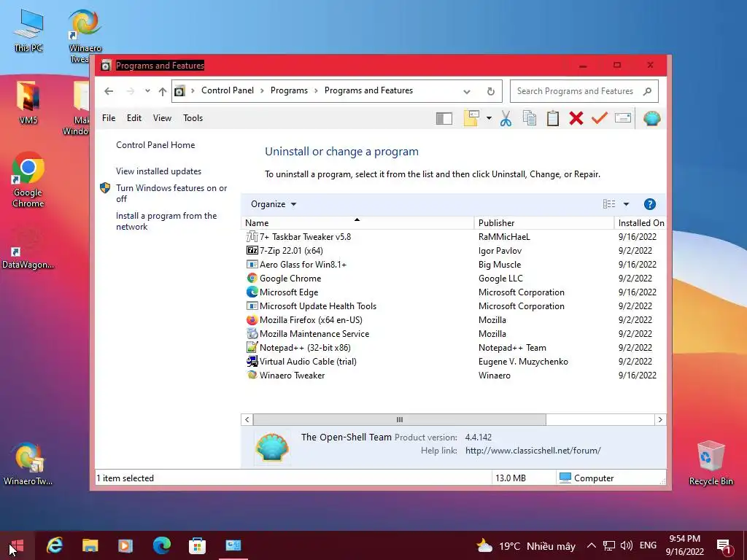Show hidden tray icons chevron
The image size is (747, 560).
click(x=591, y=545)
